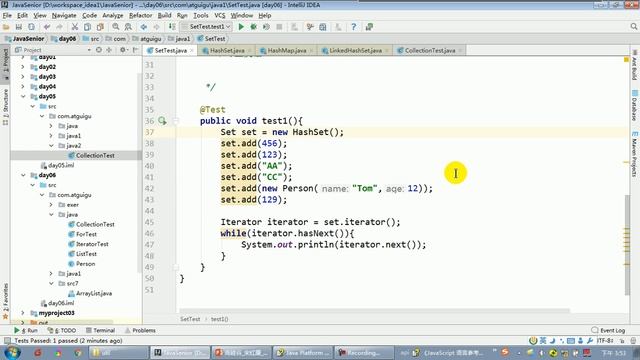Expand the day02 module folder
This screenshot has height=360, width=640.
pos(23,67)
